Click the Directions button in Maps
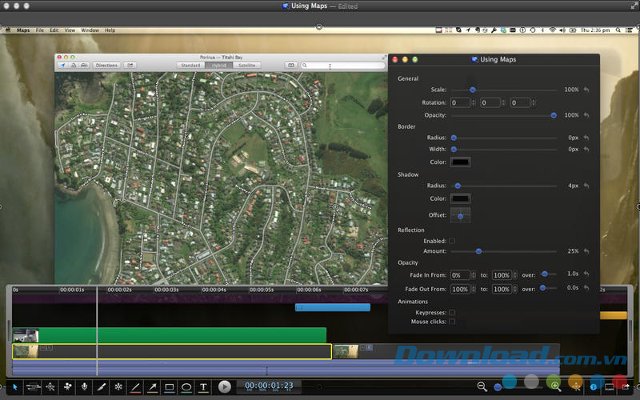 [106, 65]
